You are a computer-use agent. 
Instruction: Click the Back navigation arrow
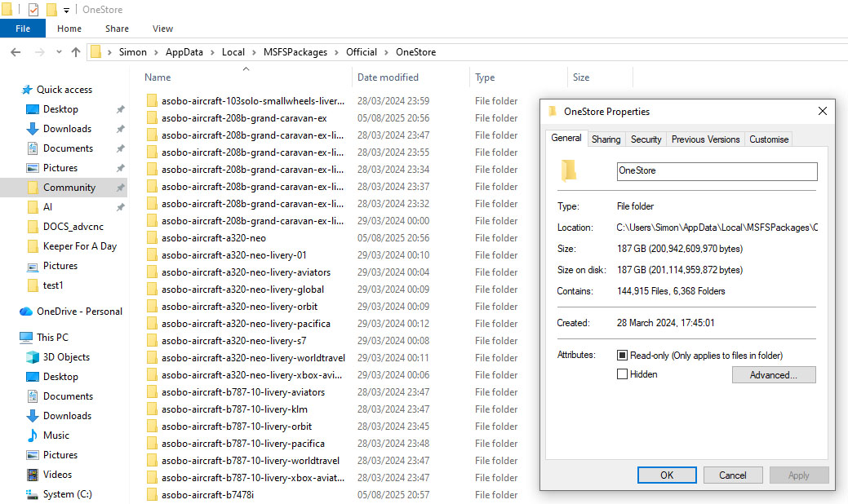coord(16,52)
